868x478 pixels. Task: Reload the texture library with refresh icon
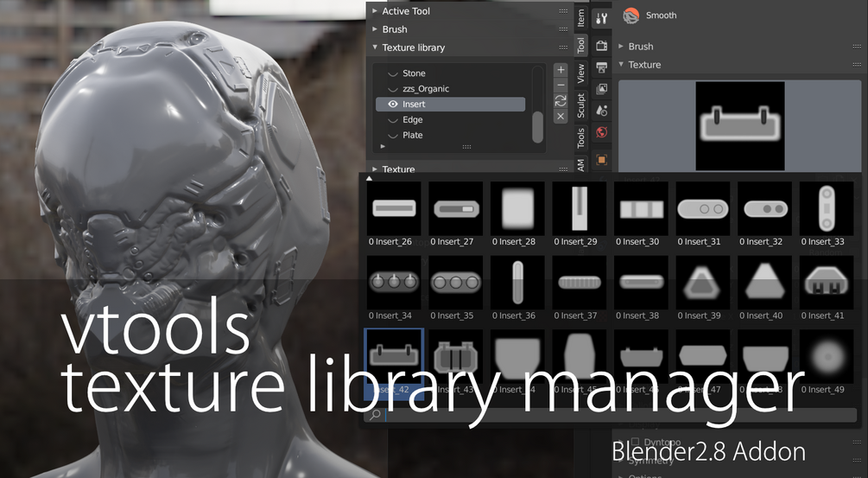coord(561,101)
